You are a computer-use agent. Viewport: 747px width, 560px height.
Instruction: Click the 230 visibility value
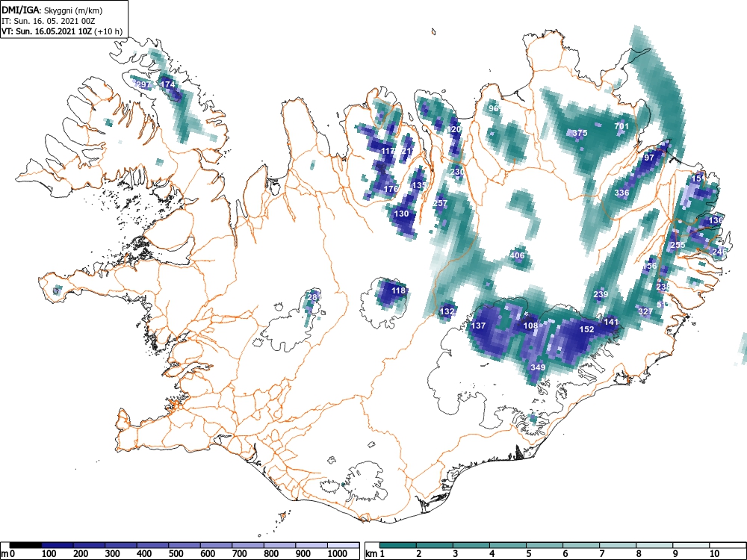(457, 172)
